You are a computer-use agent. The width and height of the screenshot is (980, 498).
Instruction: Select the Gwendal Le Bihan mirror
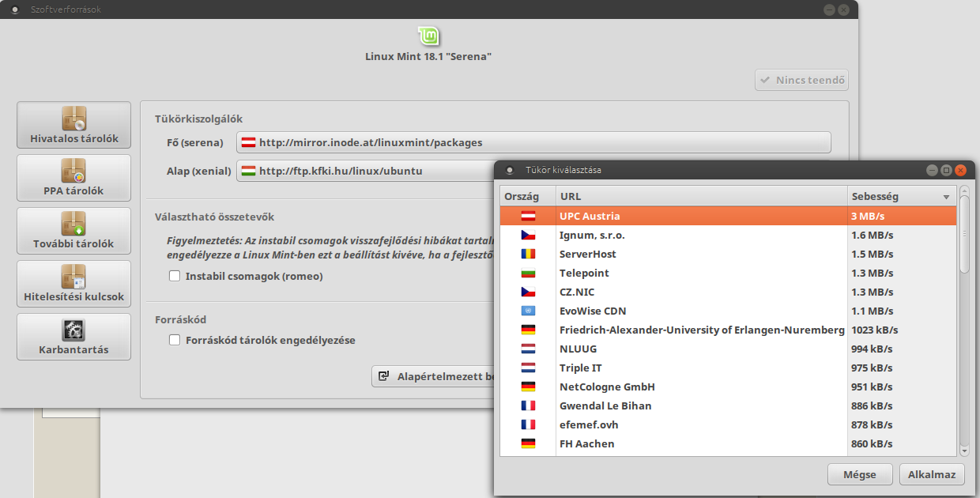(x=728, y=406)
